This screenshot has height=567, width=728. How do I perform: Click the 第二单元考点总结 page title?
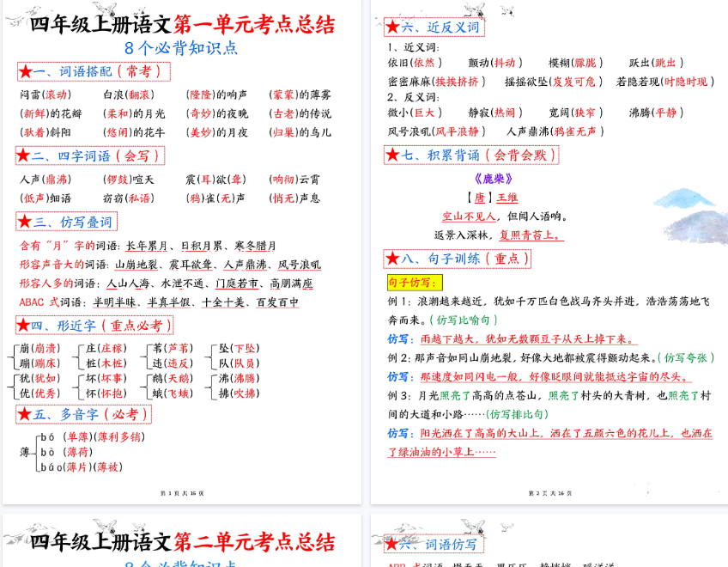click(x=254, y=541)
